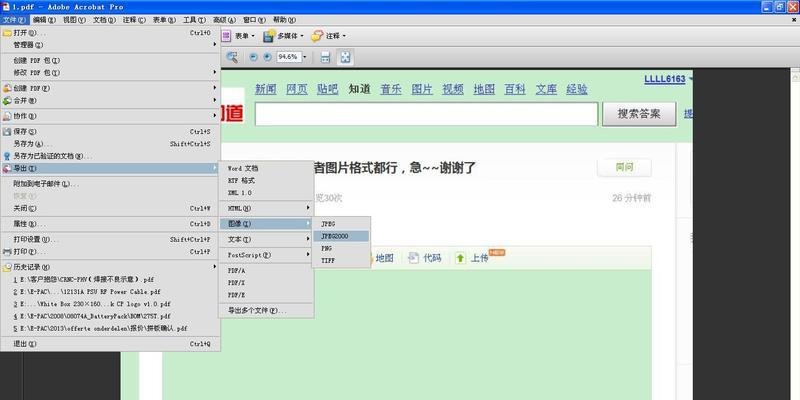Click the 创建 PDF icon in File menu
The height and width of the screenshot is (400, 800).
pos(7,88)
